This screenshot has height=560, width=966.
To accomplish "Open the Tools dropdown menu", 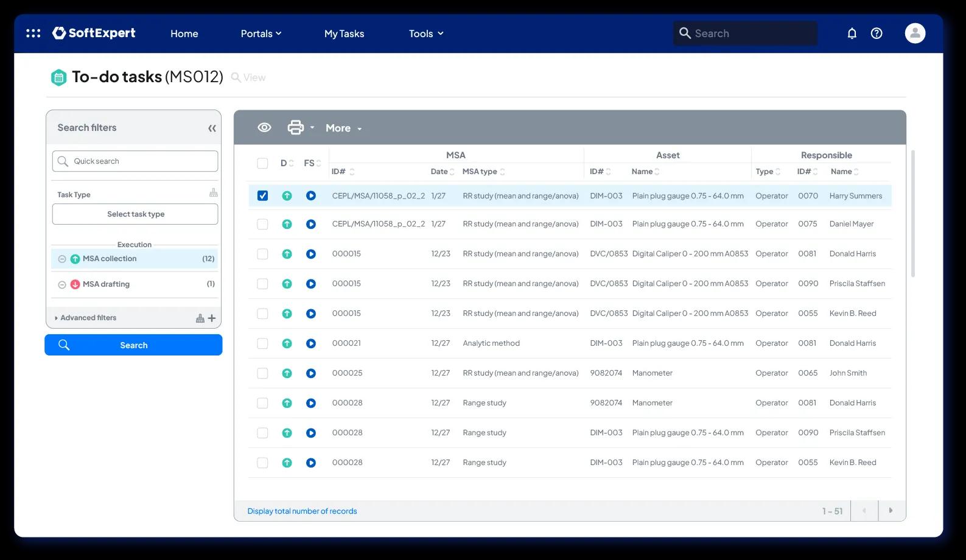I will 426,33.
